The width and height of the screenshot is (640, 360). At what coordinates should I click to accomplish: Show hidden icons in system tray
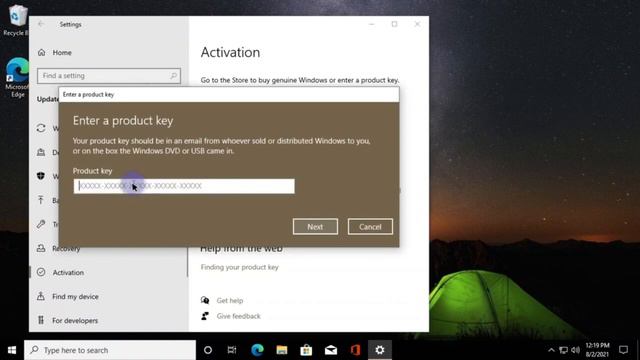(551, 350)
